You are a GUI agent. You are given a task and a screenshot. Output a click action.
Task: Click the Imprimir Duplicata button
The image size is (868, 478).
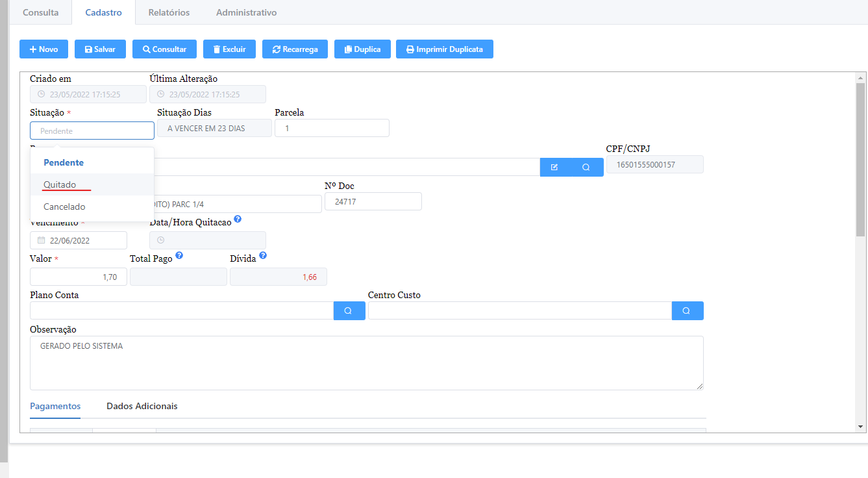point(444,49)
